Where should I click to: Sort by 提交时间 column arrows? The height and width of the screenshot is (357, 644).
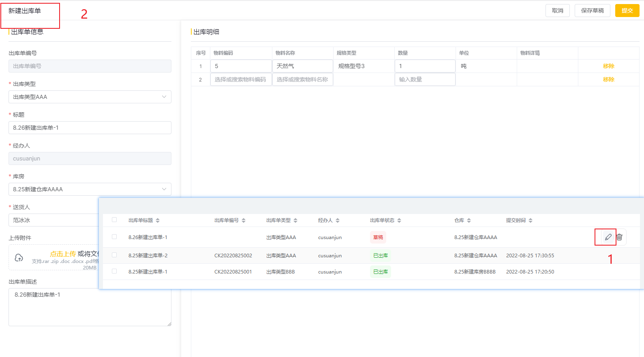click(x=531, y=220)
